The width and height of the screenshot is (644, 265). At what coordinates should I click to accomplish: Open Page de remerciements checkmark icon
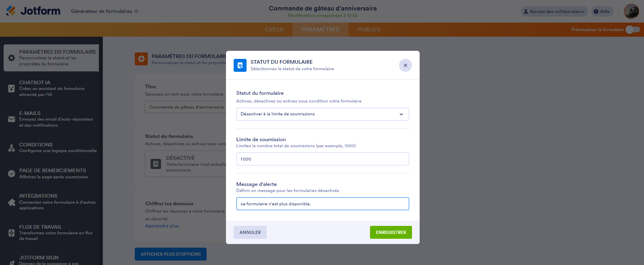click(x=12, y=173)
